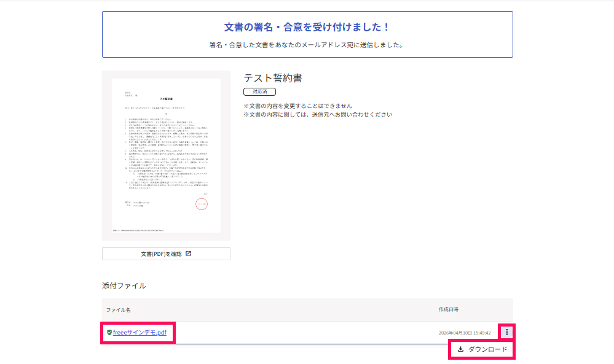Click the heading 文書の署名・合意を受け付けました！
This screenshot has width=614, height=364.
pos(307,27)
